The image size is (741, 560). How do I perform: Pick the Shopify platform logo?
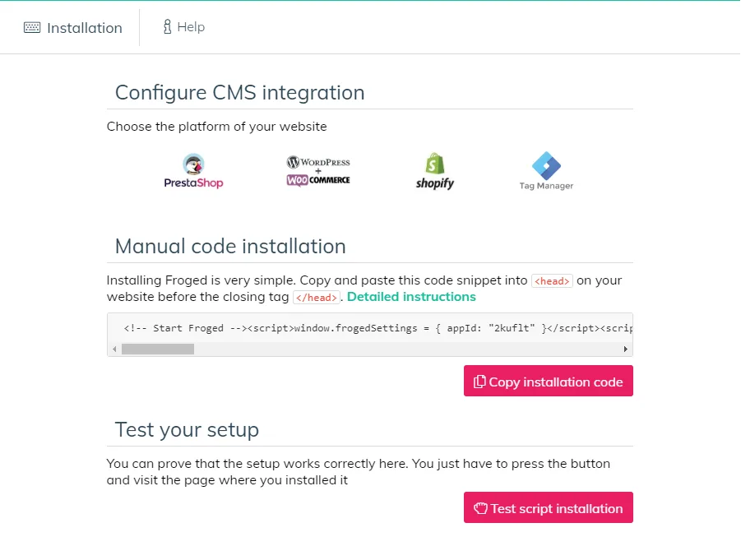point(435,171)
